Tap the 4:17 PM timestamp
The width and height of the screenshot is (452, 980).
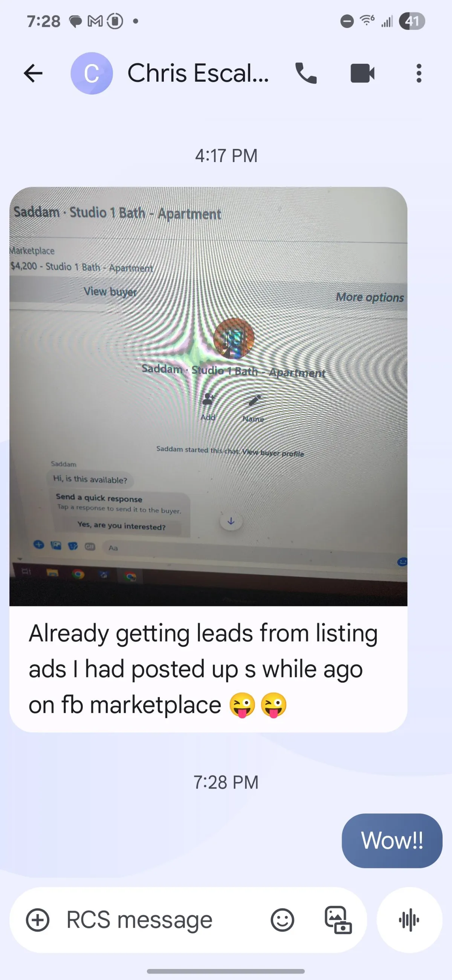(226, 156)
